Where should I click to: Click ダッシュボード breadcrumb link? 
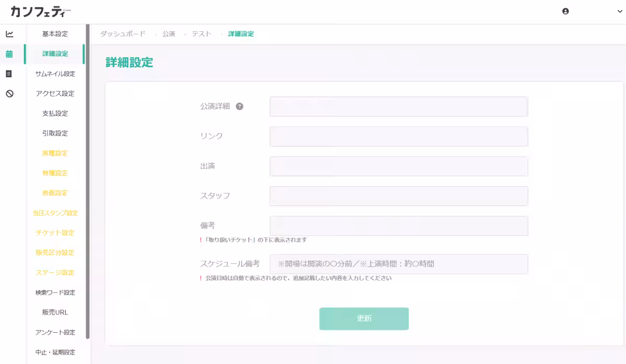[x=123, y=33]
